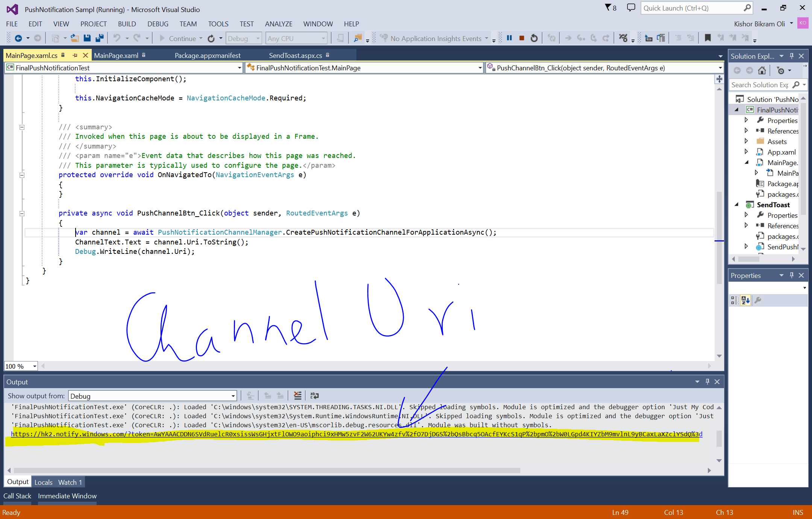
Task: Switch to the Package.appxmanifest tab
Action: (208, 56)
